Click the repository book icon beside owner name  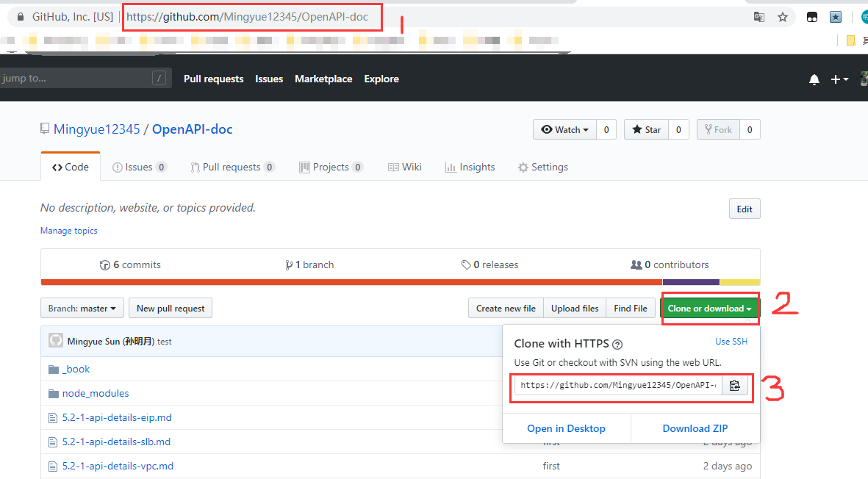[45, 129]
